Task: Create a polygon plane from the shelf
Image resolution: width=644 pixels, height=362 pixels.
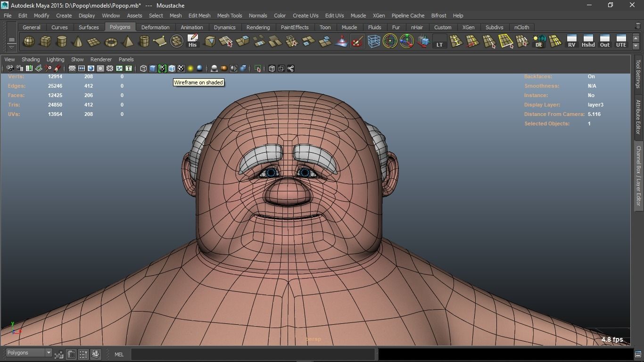Action: coord(94,41)
